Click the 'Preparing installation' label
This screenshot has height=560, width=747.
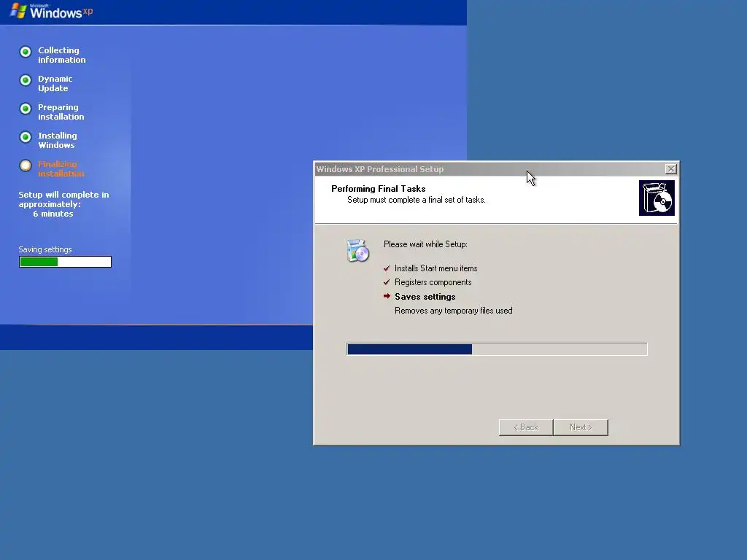[x=61, y=112]
